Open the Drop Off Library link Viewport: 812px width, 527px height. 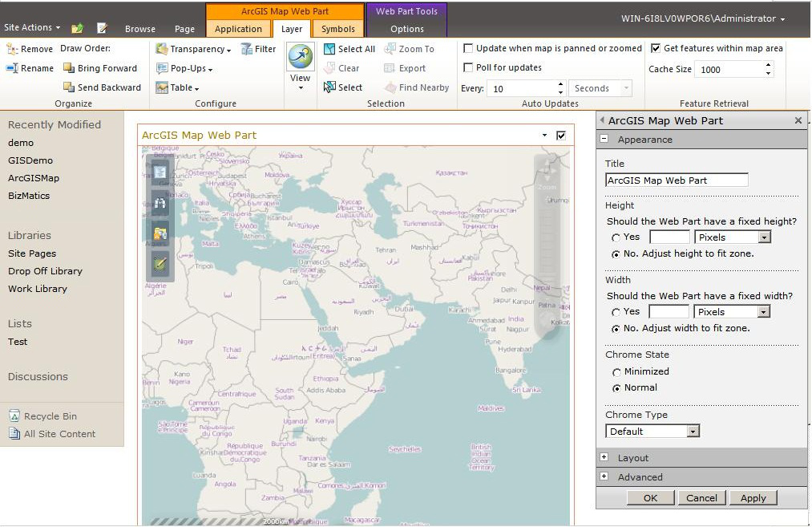(45, 271)
